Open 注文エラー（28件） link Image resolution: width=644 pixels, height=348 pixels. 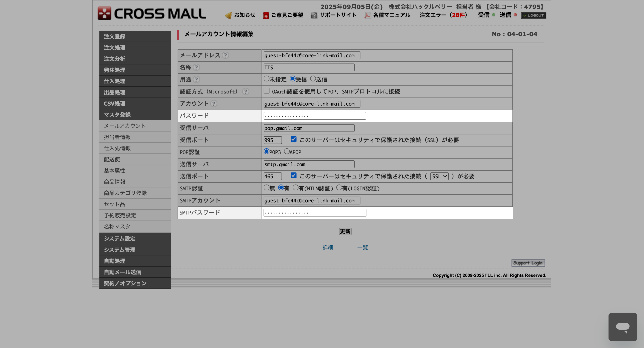(x=443, y=15)
